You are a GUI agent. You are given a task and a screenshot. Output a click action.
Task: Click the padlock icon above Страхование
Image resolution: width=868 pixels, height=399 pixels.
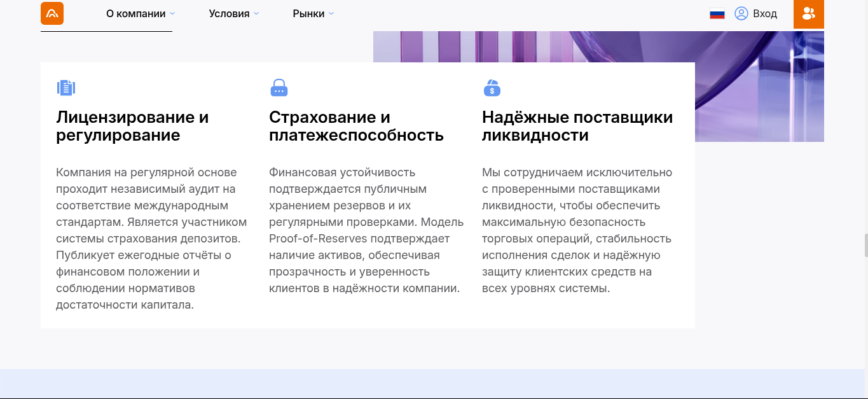[x=279, y=88]
